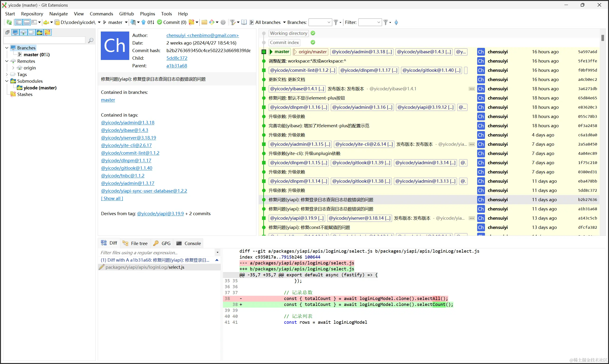Expand the Tags tree node

tap(7, 74)
